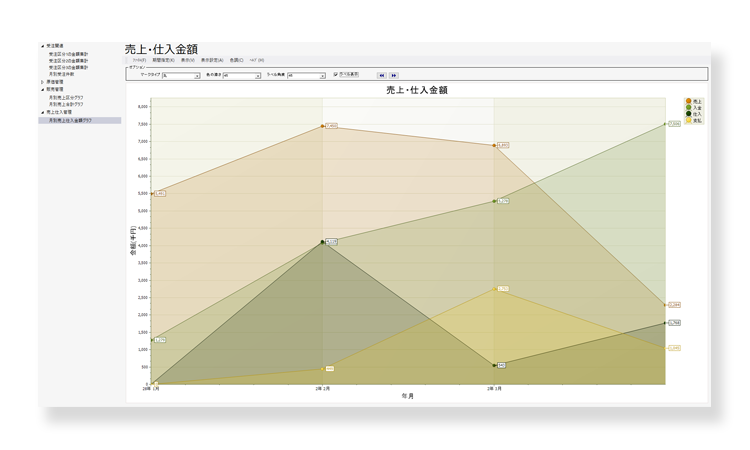The width and height of the screenshot is (750, 450).
Task: Open the 表示設定 menu
Action: [212, 60]
